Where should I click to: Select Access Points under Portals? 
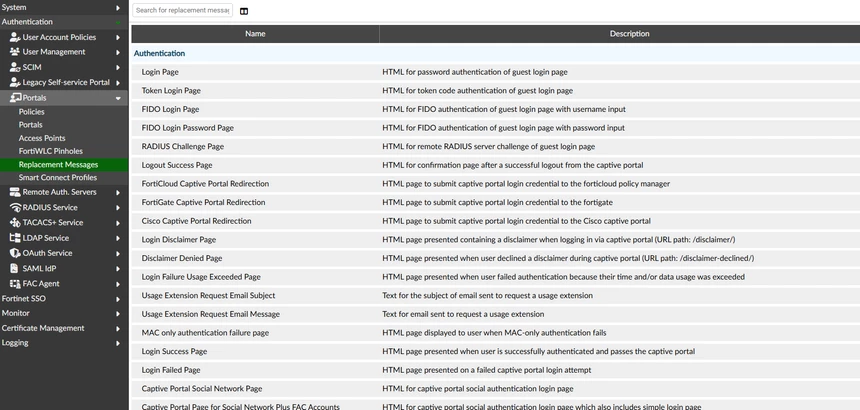tap(42, 138)
